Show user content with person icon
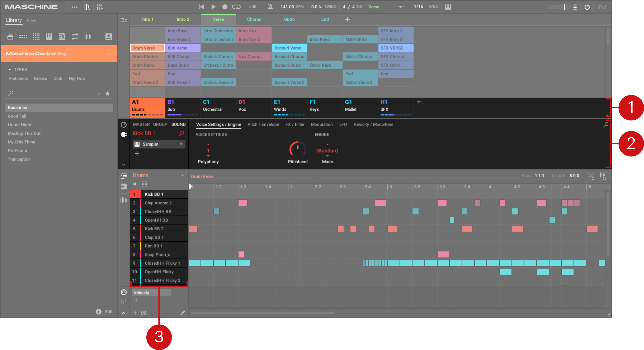 tap(109, 37)
